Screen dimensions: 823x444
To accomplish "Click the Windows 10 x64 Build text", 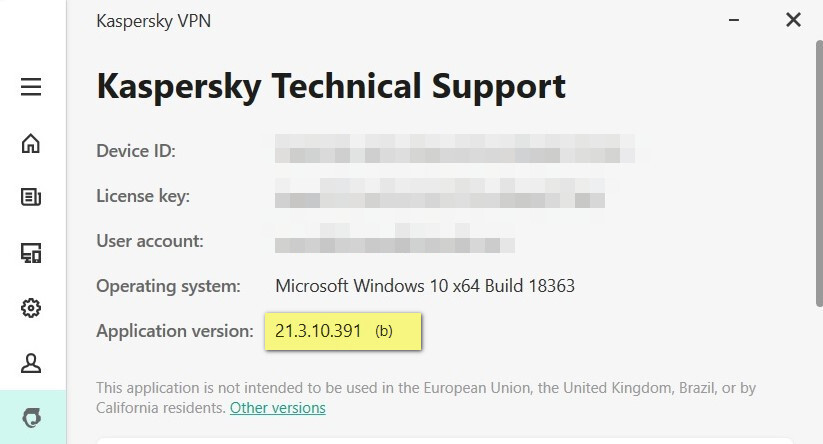I will click(425, 286).
